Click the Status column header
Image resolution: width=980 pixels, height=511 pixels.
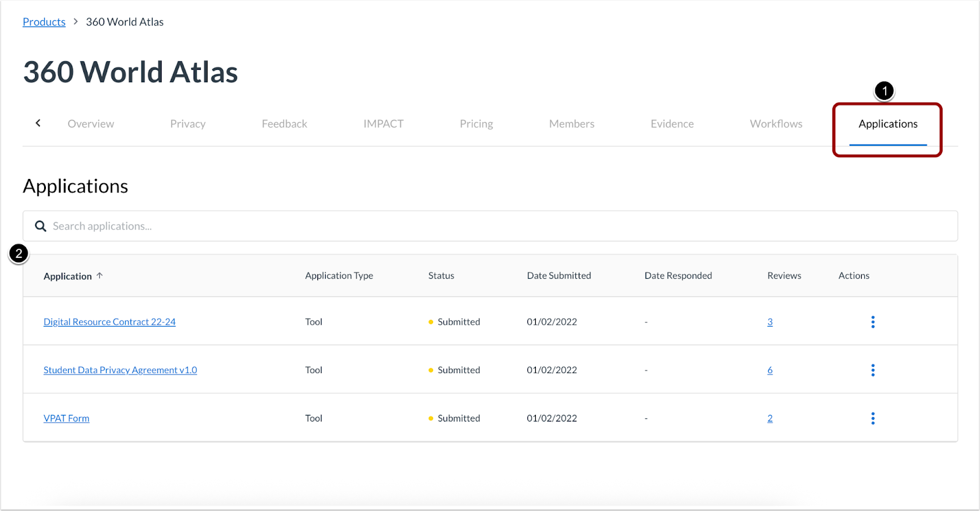(x=441, y=276)
